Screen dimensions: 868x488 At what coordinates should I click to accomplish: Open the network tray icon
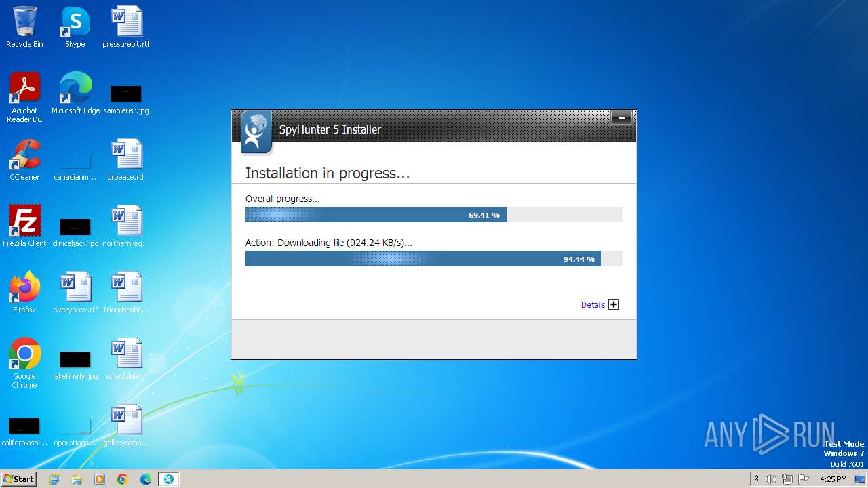click(787, 479)
